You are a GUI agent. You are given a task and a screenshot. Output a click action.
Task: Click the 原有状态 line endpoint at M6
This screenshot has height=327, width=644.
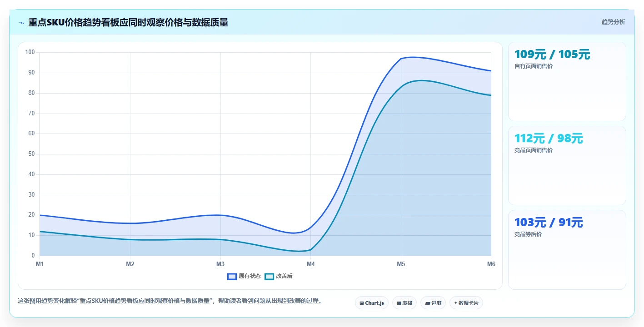[x=491, y=71]
